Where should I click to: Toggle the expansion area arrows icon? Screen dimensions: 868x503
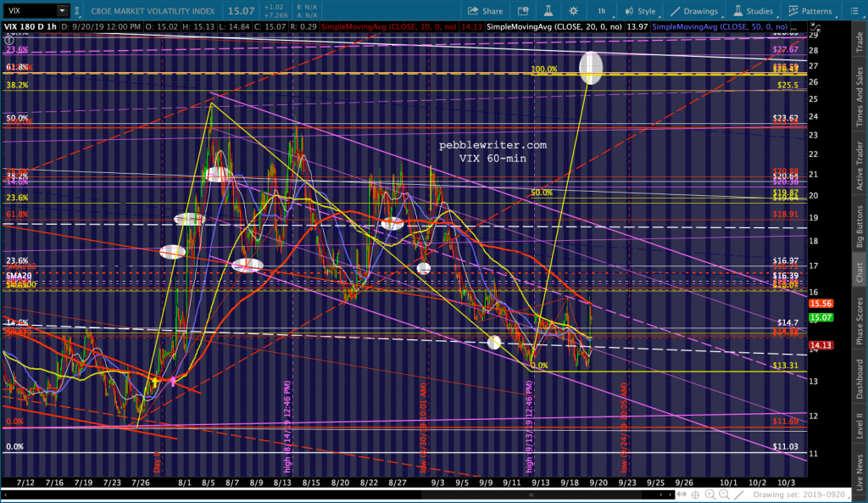[682, 495]
